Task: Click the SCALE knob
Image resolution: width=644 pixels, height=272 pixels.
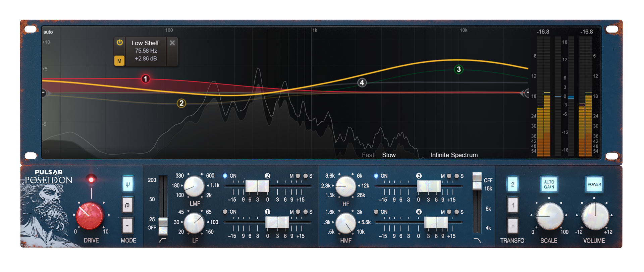Action: tap(549, 216)
